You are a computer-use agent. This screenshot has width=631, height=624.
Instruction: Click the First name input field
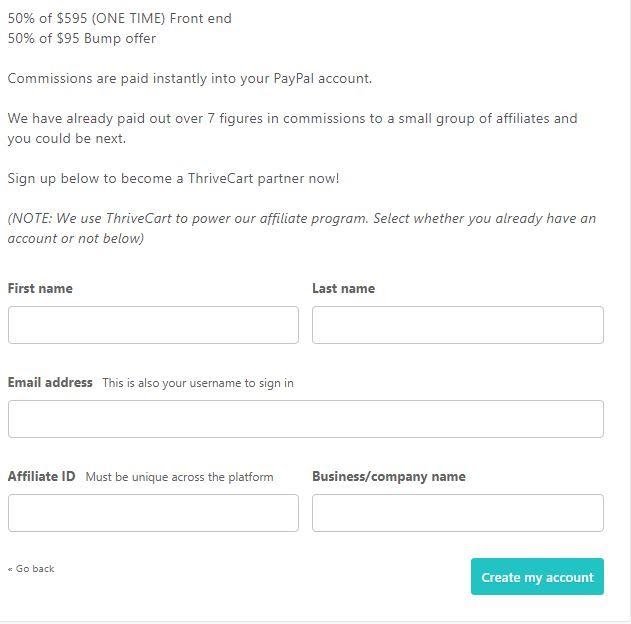click(153, 325)
